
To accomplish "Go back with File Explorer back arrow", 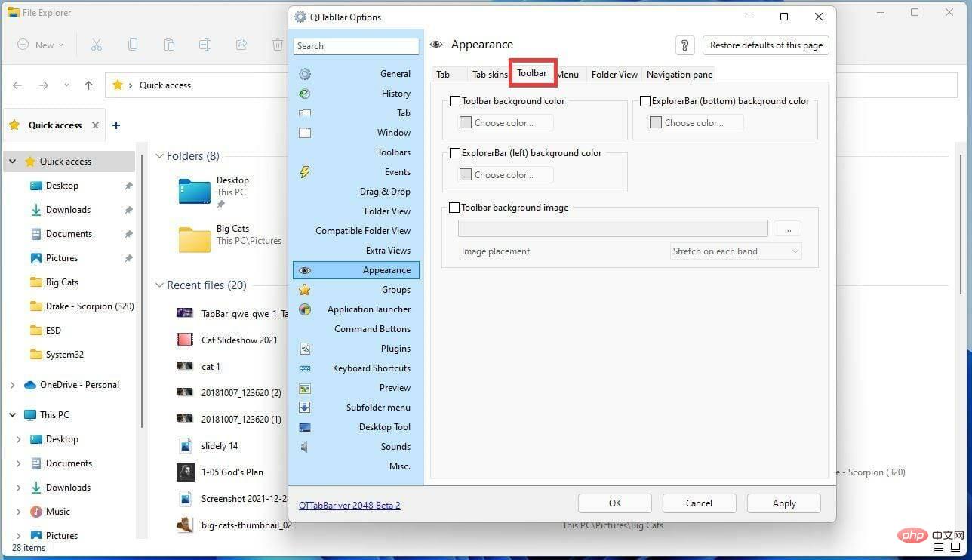I will [x=17, y=85].
